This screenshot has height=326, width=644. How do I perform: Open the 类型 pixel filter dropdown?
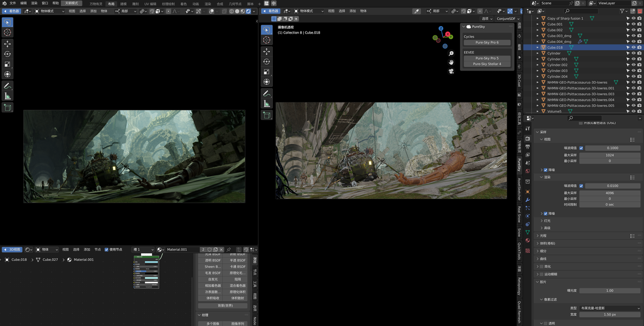pyautogui.click(x=609, y=308)
